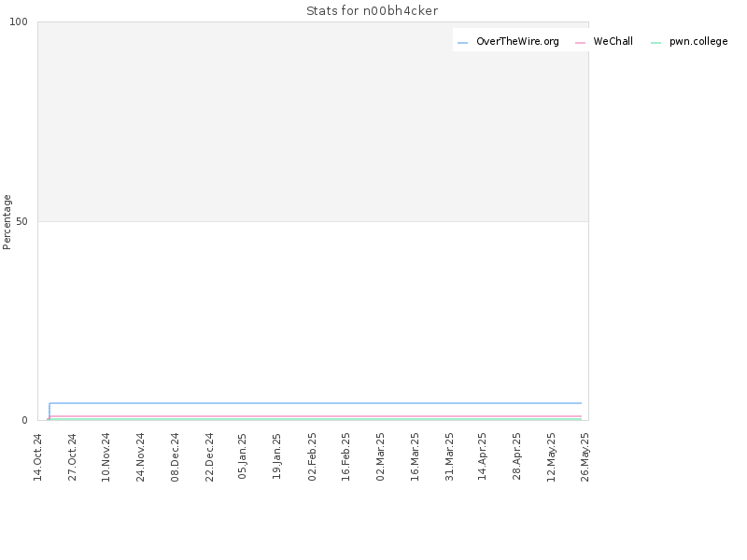Screen dimensions: 747x560
Task: Click the 16.Mar.25 date label
Action: point(415,456)
